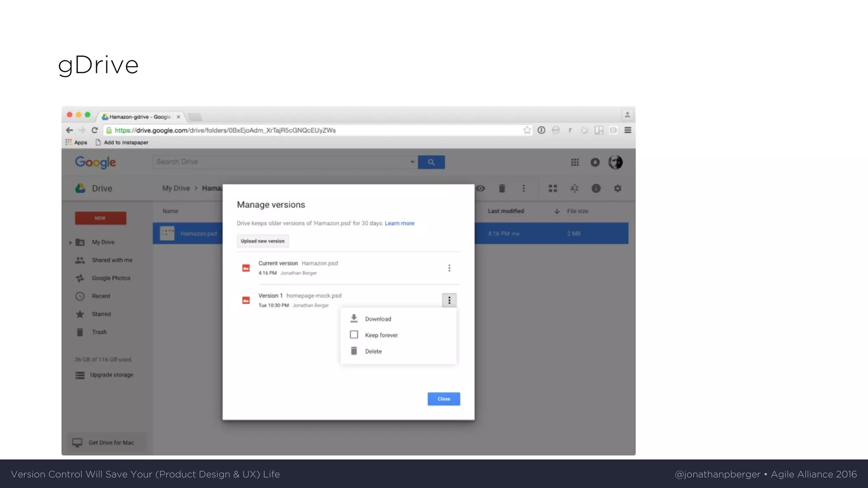Check the Keep forever checkbox
This screenshot has width=868, height=488.
pos(354,335)
